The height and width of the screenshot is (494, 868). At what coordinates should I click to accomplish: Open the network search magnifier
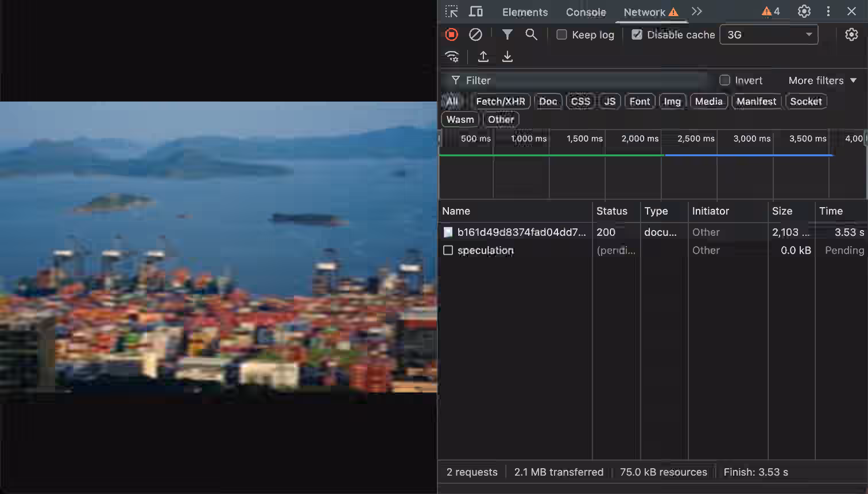coord(532,34)
